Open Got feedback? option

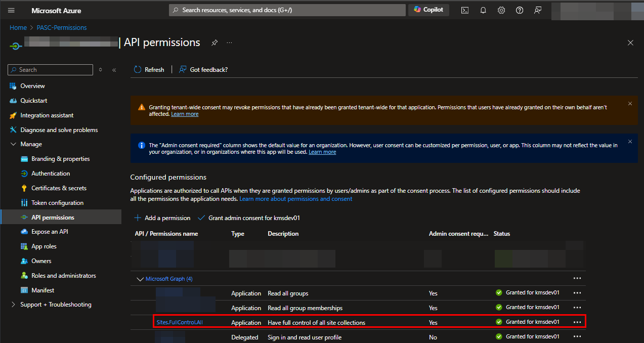[203, 70]
